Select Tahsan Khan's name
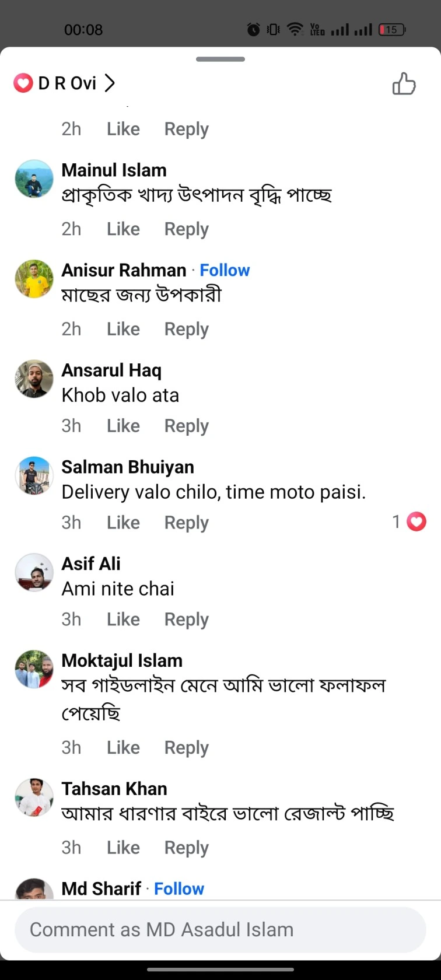 click(114, 789)
